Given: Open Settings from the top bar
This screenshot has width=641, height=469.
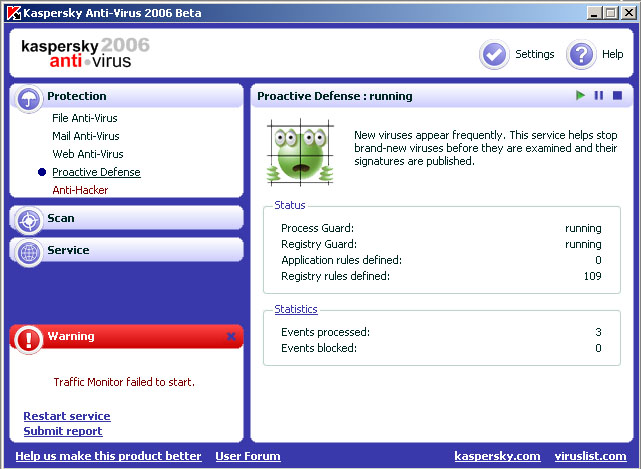Looking at the screenshot, I should pyautogui.click(x=535, y=54).
